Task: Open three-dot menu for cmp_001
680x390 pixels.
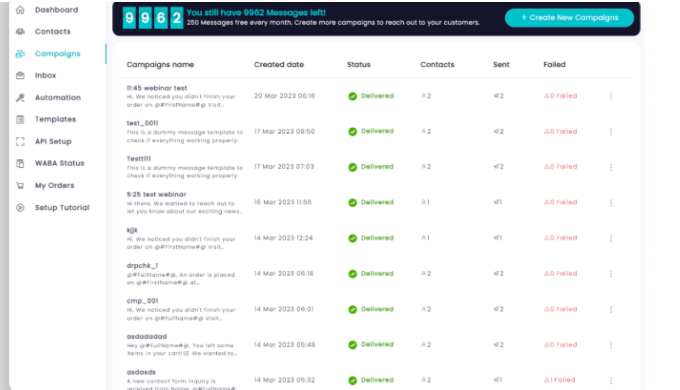Action: coord(611,309)
